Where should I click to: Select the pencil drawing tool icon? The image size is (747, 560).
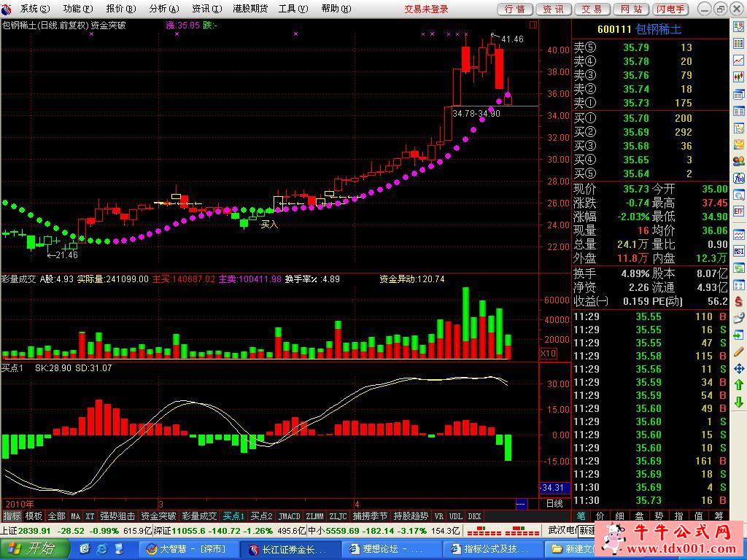(738, 352)
